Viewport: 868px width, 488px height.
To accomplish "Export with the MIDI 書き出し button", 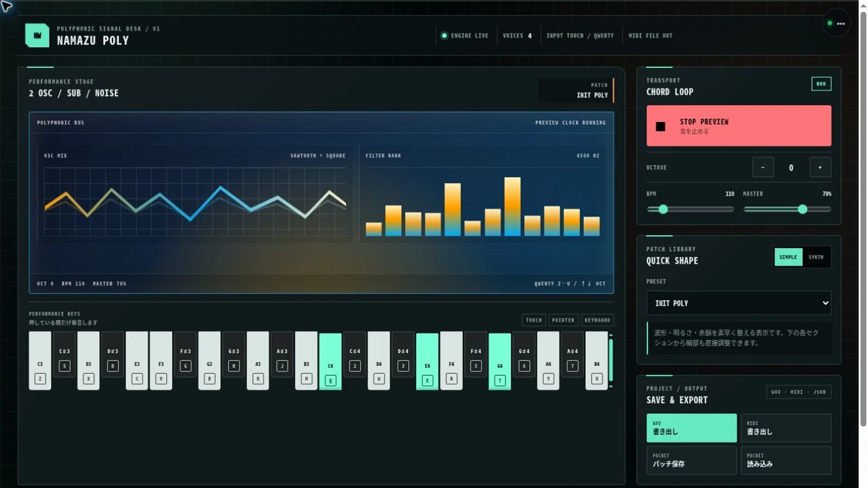I will pyautogui.click(x=786, y=428).
